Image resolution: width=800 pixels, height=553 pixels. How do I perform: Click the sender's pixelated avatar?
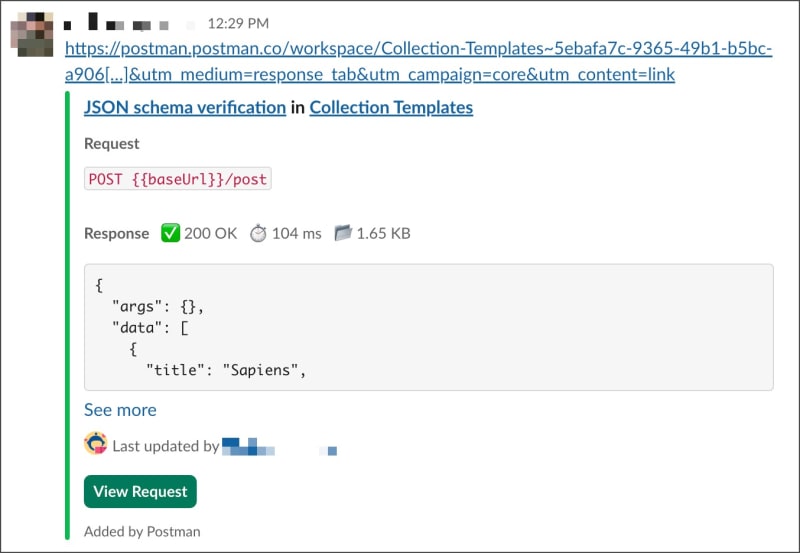tap(32, 34)
